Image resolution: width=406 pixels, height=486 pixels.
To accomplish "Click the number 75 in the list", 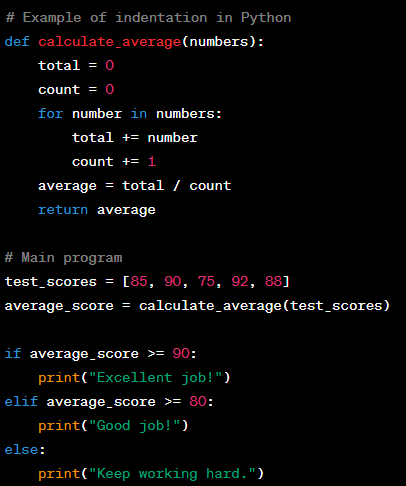I will click(206, 281).
